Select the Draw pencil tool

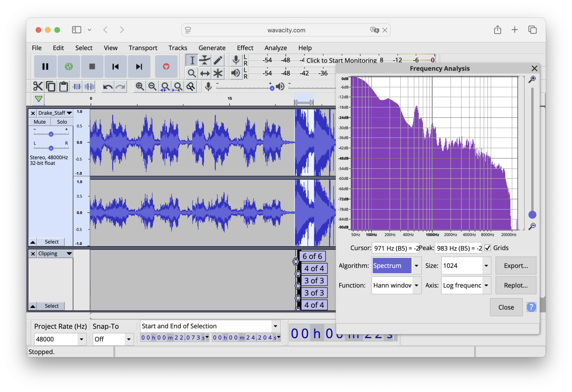pyautogui.click(x=218, y=61)
